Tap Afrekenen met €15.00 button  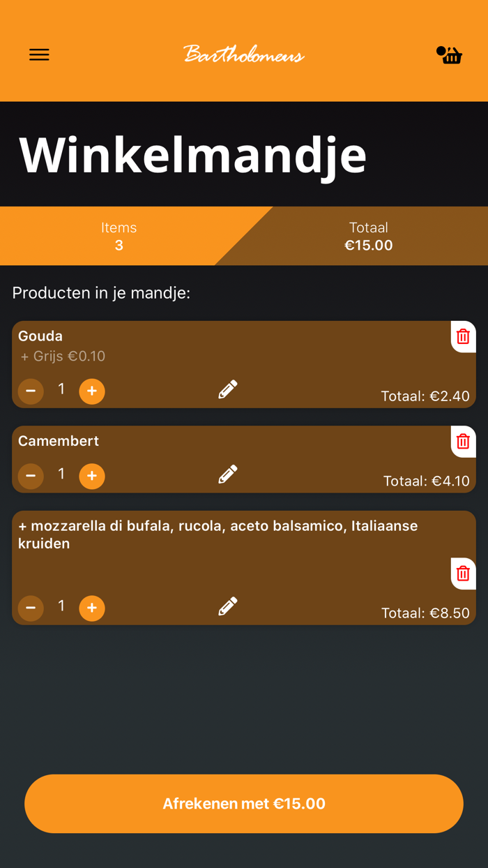pyautogui.click(x=244, y=804)
